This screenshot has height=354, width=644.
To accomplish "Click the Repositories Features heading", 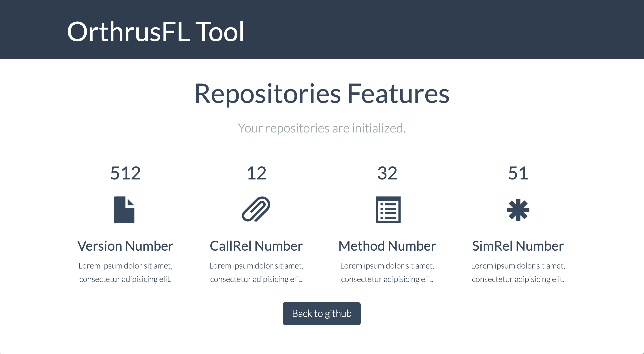I will point(322,94).
